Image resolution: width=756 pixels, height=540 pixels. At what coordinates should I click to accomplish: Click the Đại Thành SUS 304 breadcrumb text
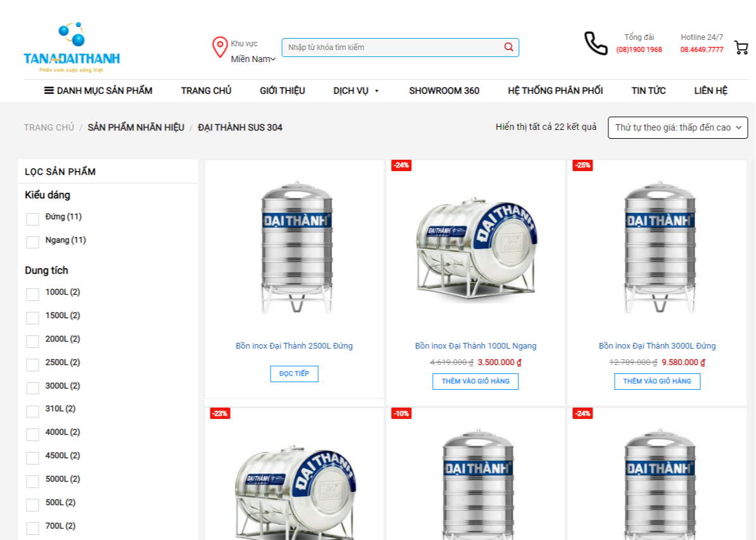240,127
